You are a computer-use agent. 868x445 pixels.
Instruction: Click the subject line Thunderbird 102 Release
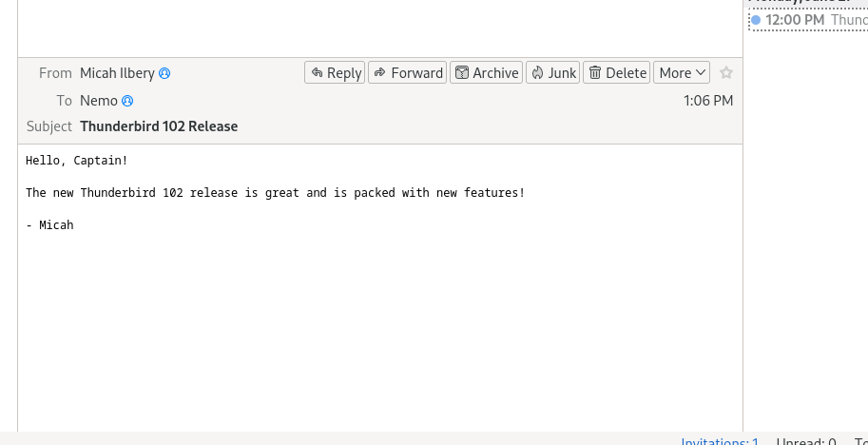tap(159, 126)
